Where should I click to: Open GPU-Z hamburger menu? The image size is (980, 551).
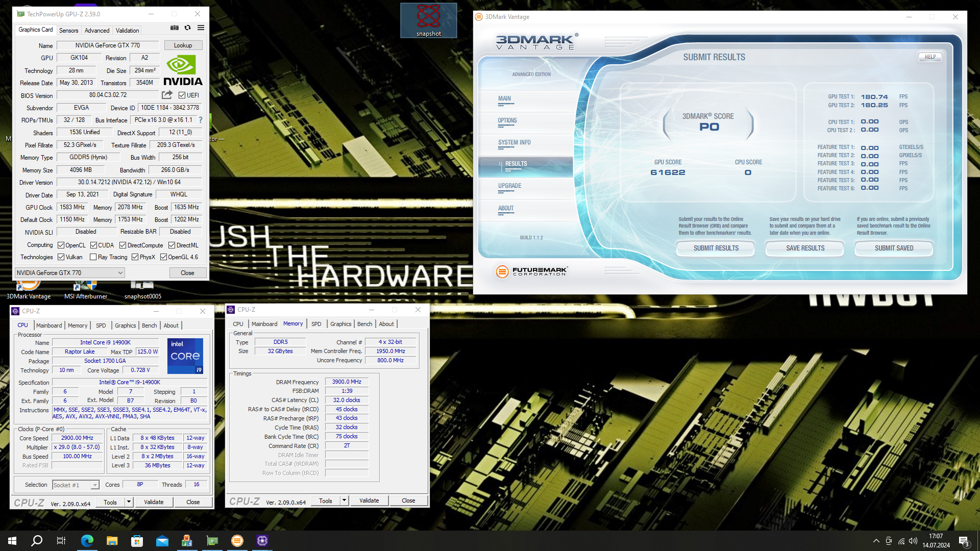tap(201, 28)
